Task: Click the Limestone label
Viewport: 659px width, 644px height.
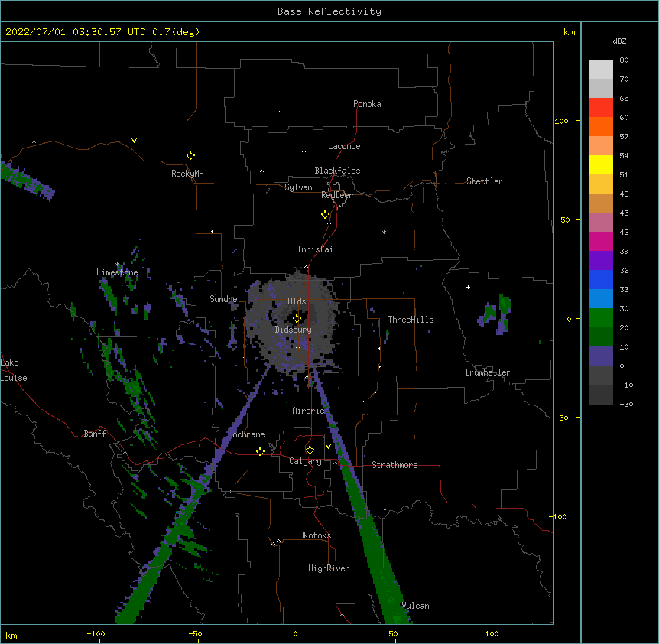Action: (x=117, y=272)
